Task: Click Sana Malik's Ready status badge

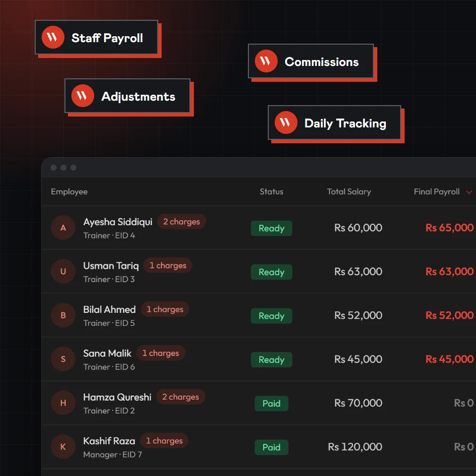Action: pos(271,360)
